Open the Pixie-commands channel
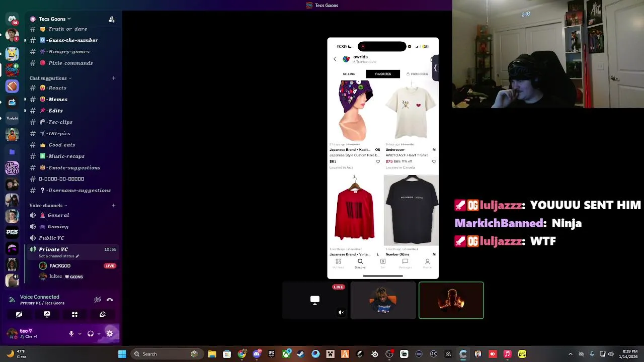This screenshot has width=644, height=362. coord(73,63)
